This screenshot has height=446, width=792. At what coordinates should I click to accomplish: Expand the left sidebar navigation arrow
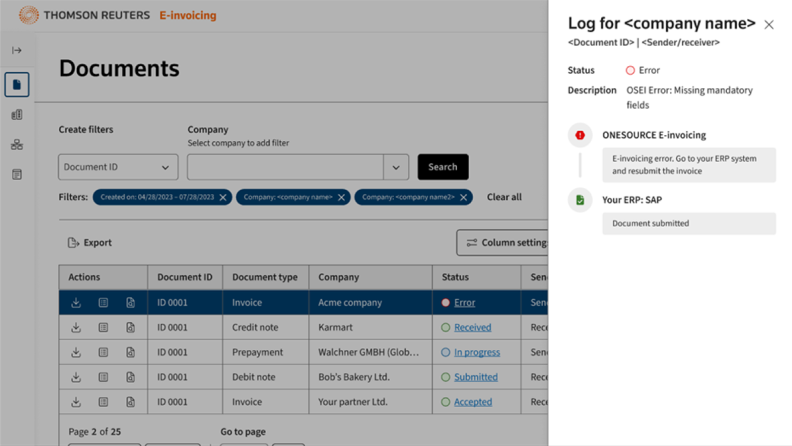pyautogui.click(x=17, y=50)
